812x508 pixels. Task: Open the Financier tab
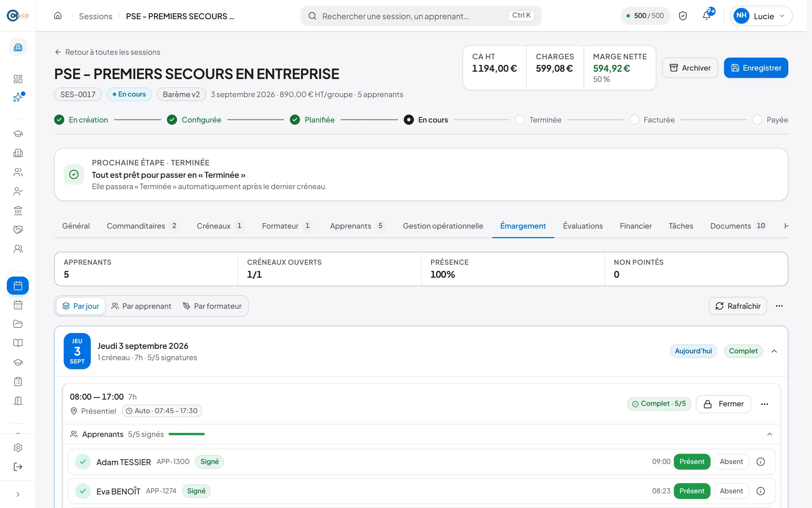(x=636, y=226)
